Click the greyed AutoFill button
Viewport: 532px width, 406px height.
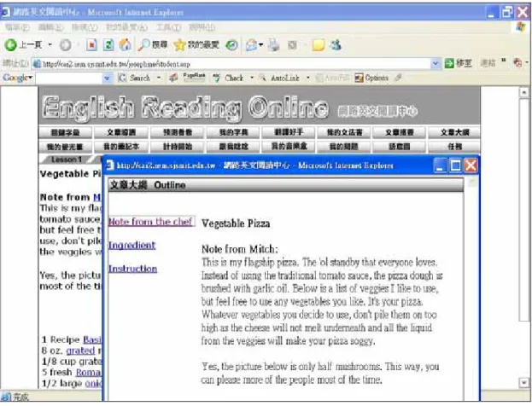click(332, 78)
